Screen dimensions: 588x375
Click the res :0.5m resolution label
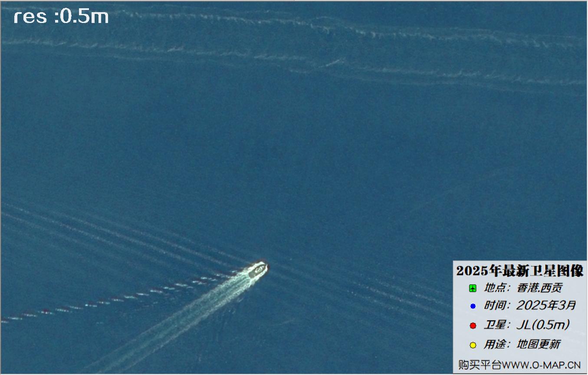[x=61, y=16]
